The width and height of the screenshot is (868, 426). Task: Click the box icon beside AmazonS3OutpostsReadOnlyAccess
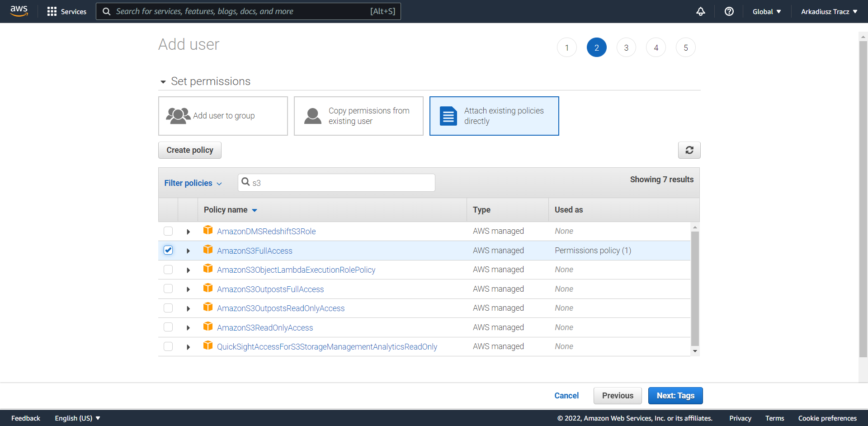208,307
